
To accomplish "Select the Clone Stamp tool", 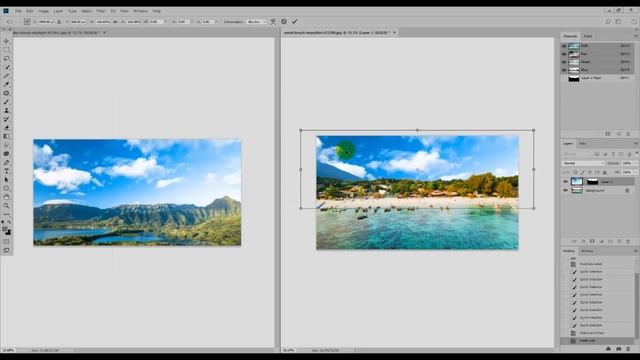I will pos(6,110).
